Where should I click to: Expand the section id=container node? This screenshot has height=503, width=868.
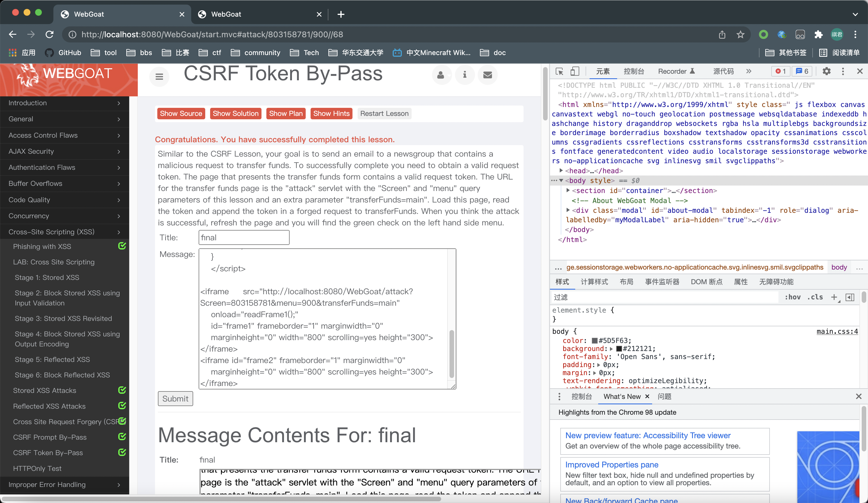(568, 190)
